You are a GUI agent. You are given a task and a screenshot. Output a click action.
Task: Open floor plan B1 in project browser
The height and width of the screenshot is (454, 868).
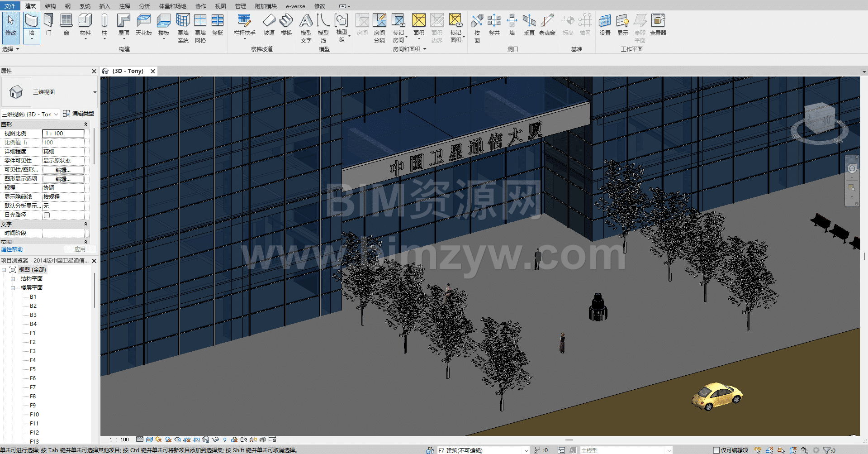(x=33, y=297)
